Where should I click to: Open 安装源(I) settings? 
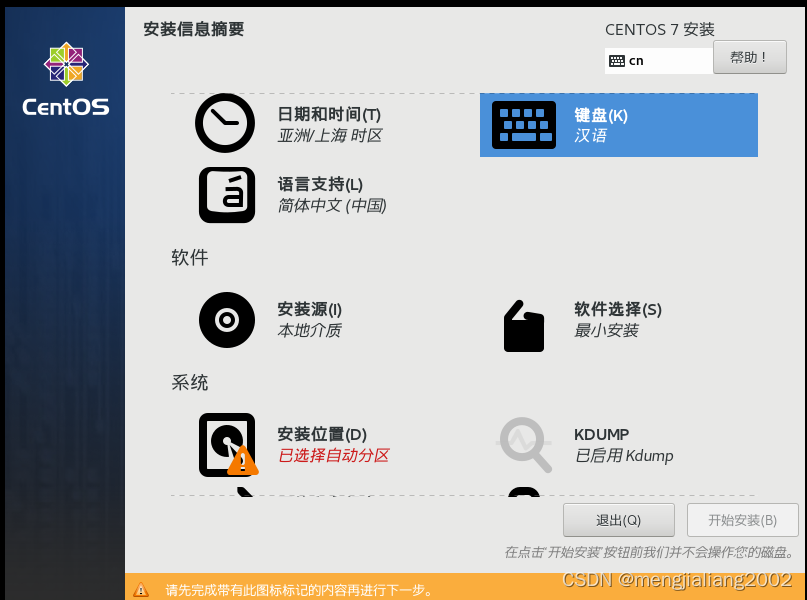click(309, 309)
